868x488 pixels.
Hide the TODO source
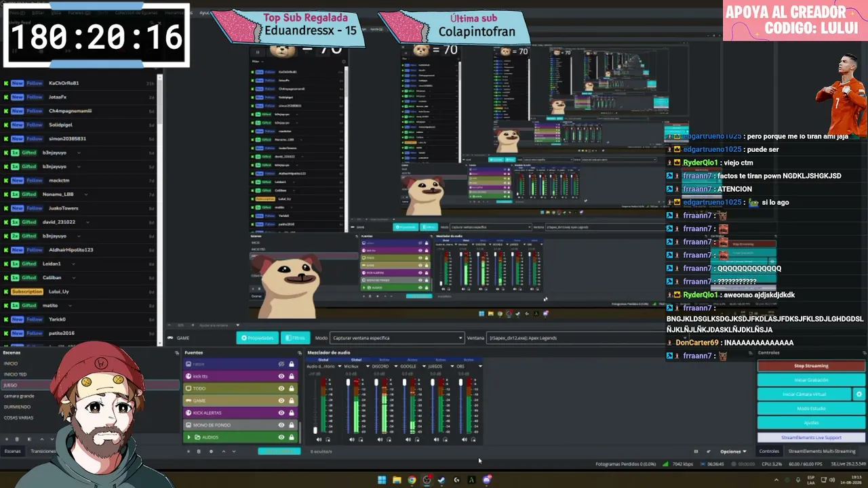coord(281,388)
